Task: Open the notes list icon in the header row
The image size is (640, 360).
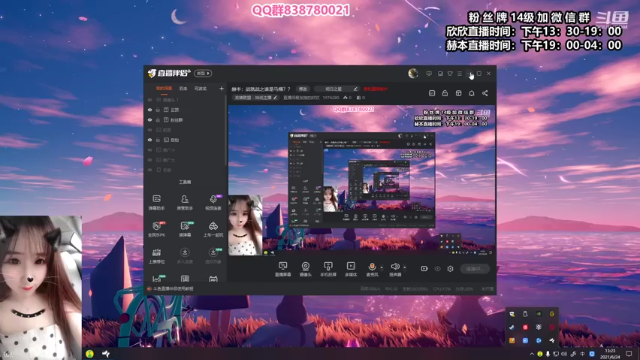Action: [x=432, y=93]
